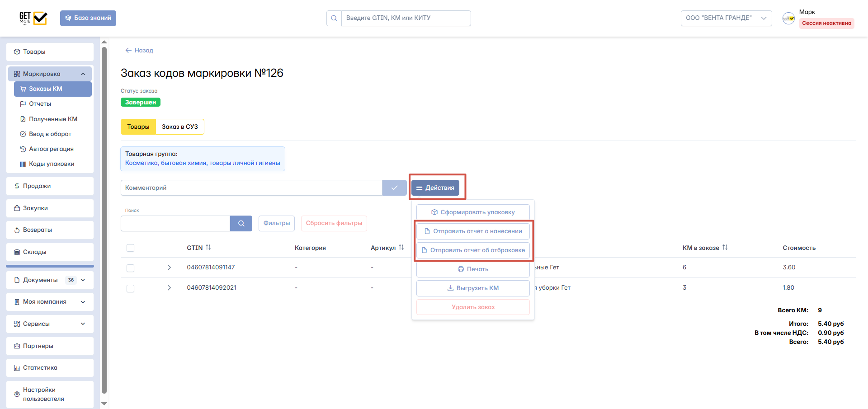Confirm comment with the checkmark button
Screen dimensions: 868x409
[x=394, y=188]
